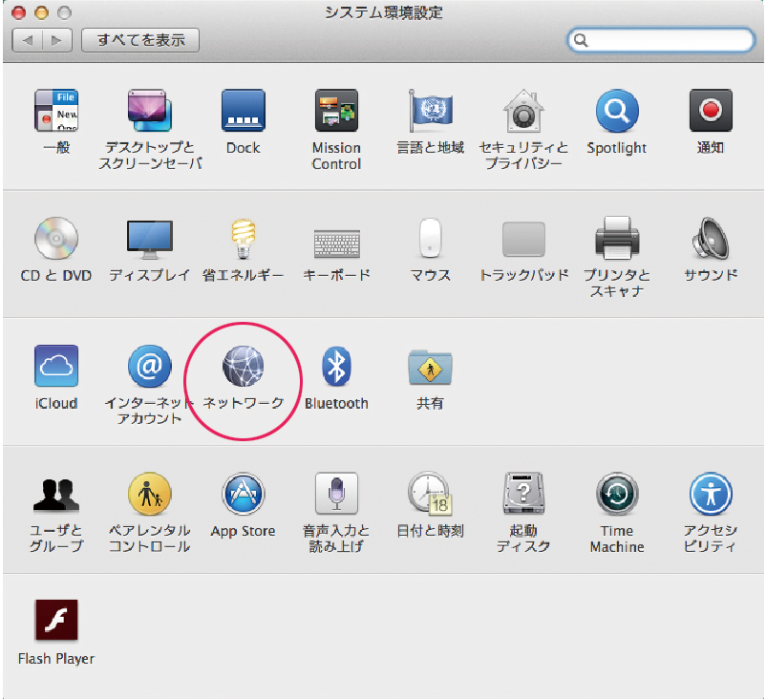This screenshot has width=766, height=700.
Task: Open 省エネルギー preferences
Action: [244, 239]
